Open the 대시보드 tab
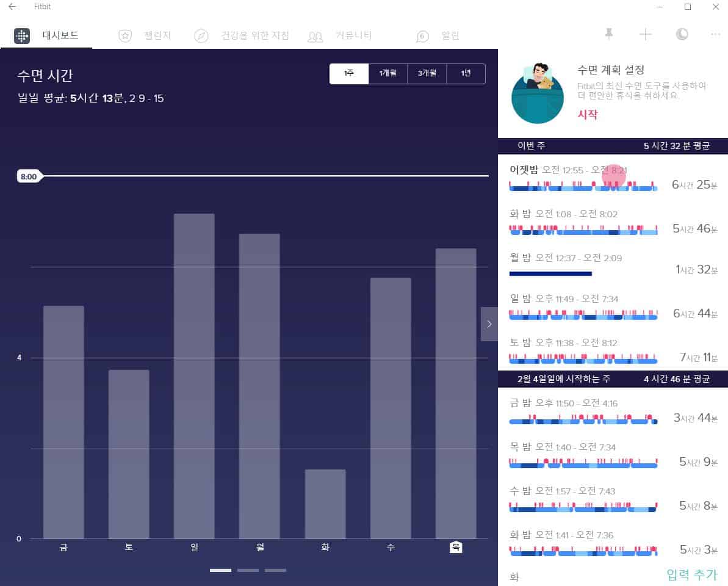 coord(60,35)
